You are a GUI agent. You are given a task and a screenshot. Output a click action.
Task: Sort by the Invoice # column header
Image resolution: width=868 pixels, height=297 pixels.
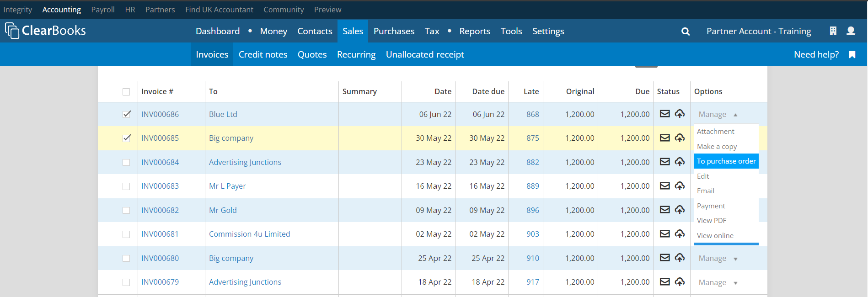[157, 91]
